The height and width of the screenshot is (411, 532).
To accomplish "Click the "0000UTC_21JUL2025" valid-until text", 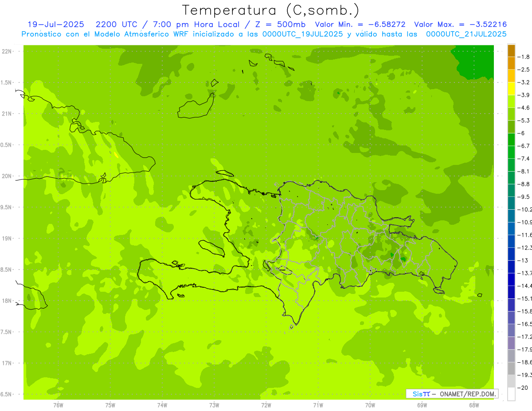I will coord(466,34).
